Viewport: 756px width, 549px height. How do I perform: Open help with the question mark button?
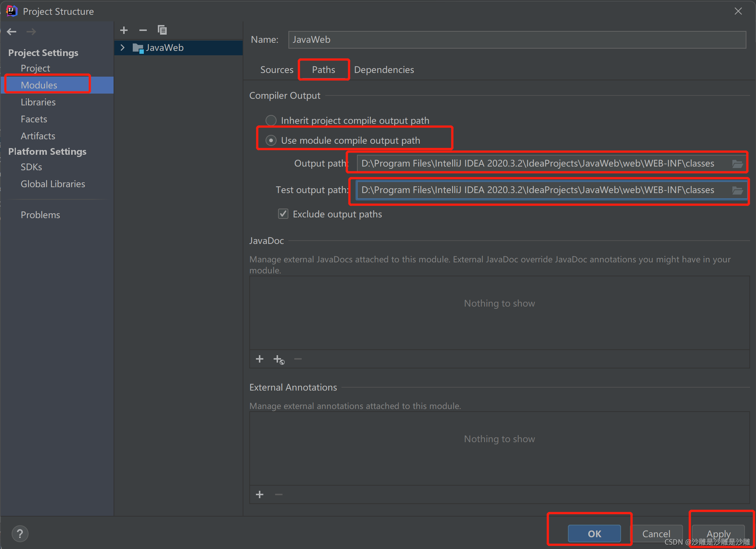click(20, 534)
